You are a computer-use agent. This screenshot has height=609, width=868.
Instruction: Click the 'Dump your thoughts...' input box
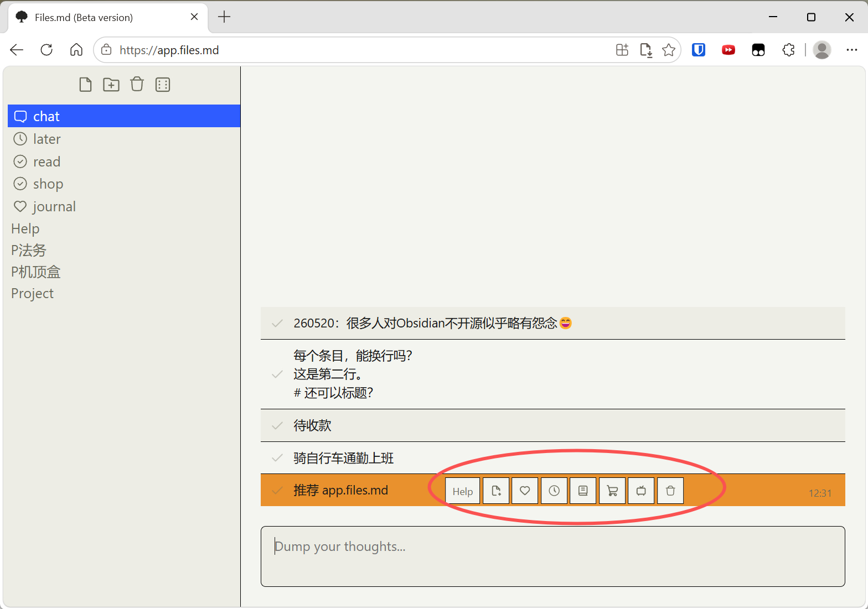pos(552,556)
